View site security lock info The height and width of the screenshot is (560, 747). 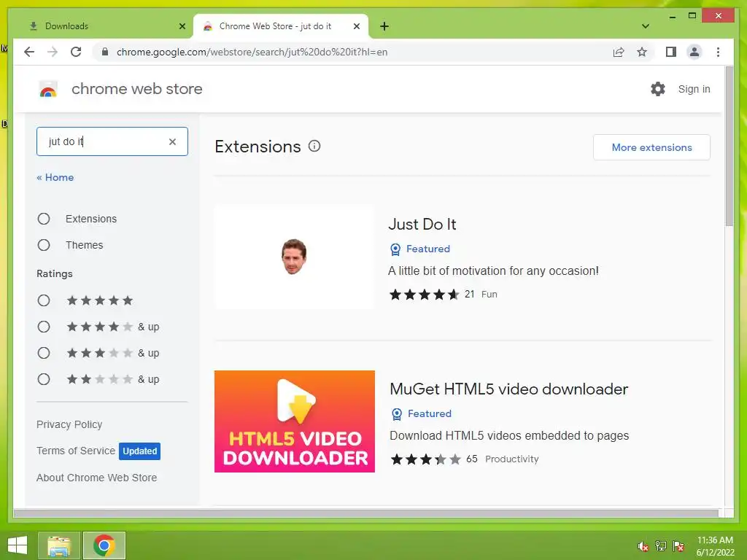coord(105,52)
